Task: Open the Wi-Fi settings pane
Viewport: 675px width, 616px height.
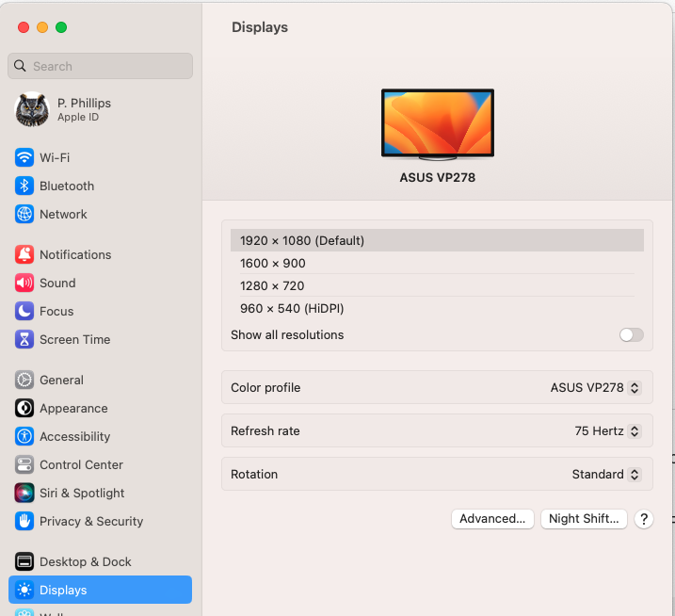Action: tap(101, 157)
